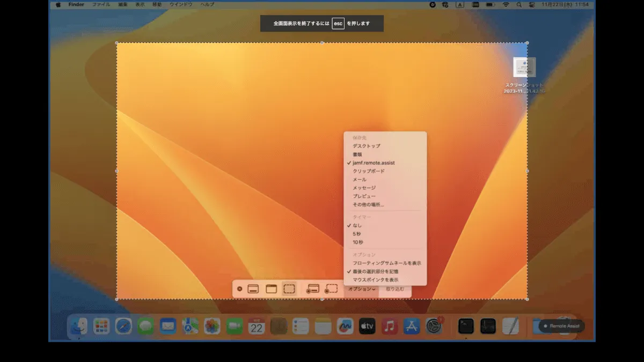Close the screenshot toolbar with the X icon
The image size is (644, 362).
coord(239,289)
